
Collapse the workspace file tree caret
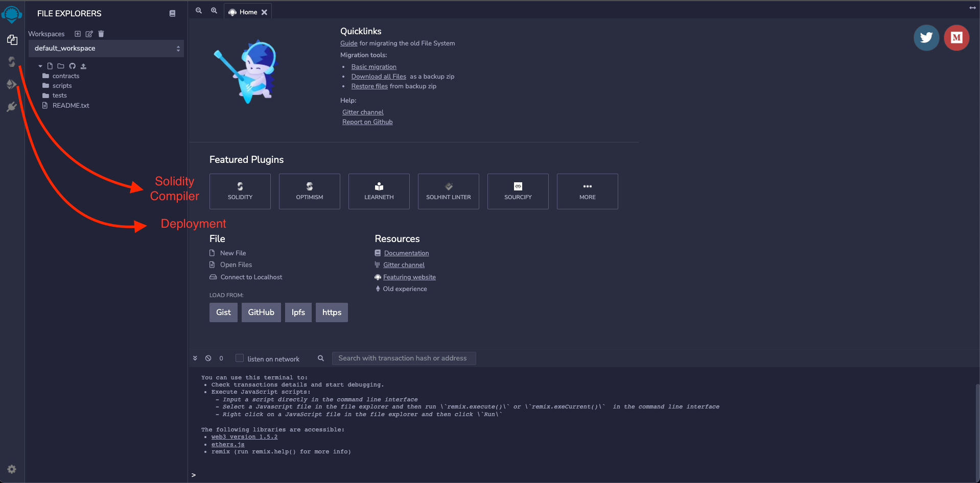click(x=40, y=66)
